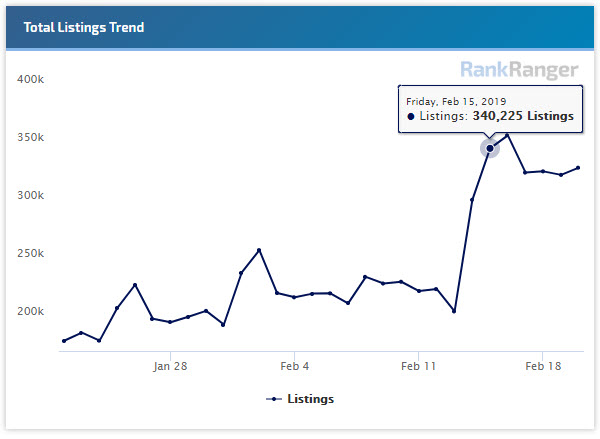Viewport: 600px width, 439px height.
Task: Click the 200k y-axis label
Action: pyautogui.click(x=30, y=311)
